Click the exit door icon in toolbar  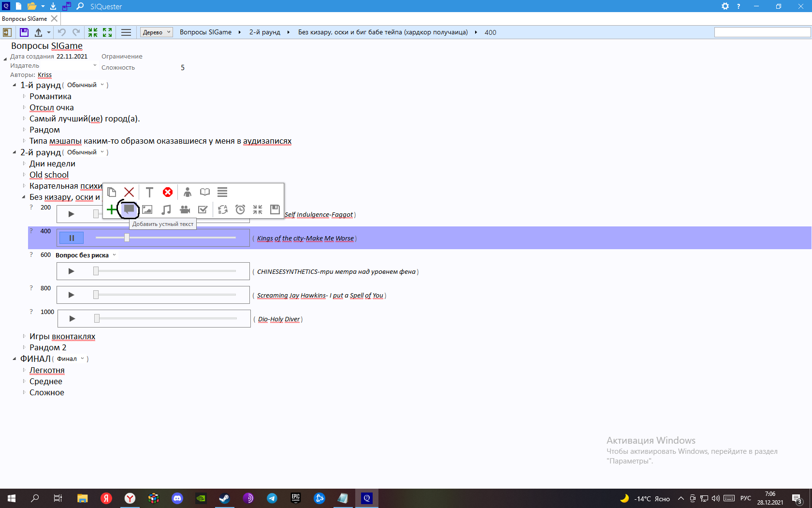pos(7,32)
